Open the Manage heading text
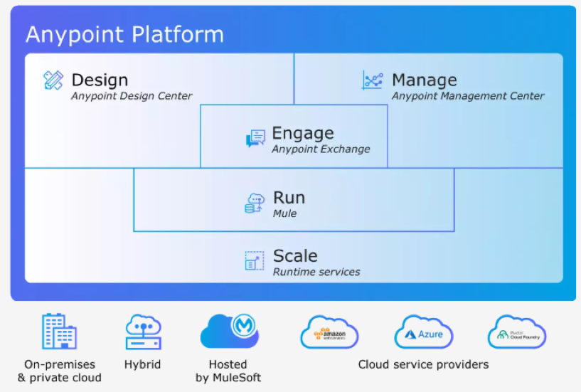The width and height of the screenshot is (581, 392). [x=424, y=80]
